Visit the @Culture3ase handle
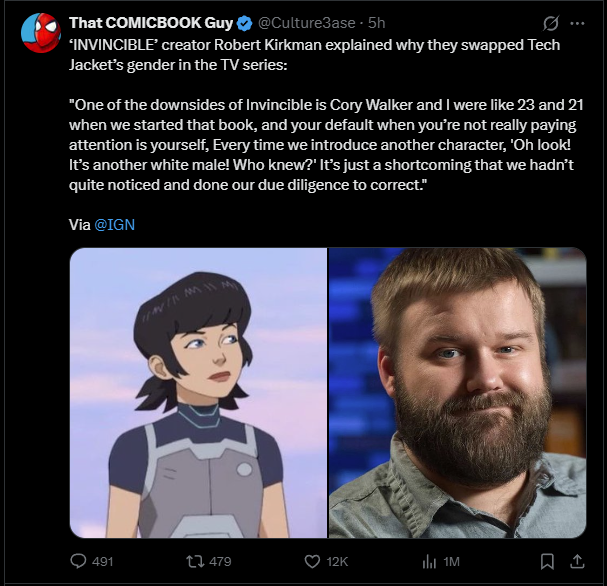The width and height of the screenshot is (607, 586). 306,23
